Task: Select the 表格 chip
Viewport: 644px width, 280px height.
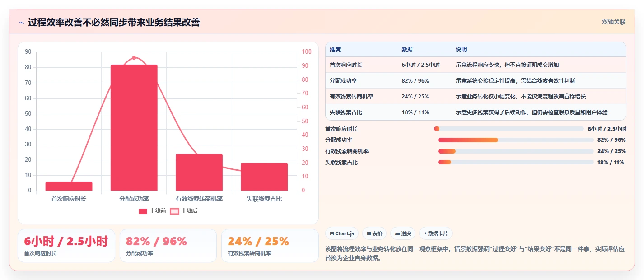Action: pyautogui.click(x=374, y=233)
